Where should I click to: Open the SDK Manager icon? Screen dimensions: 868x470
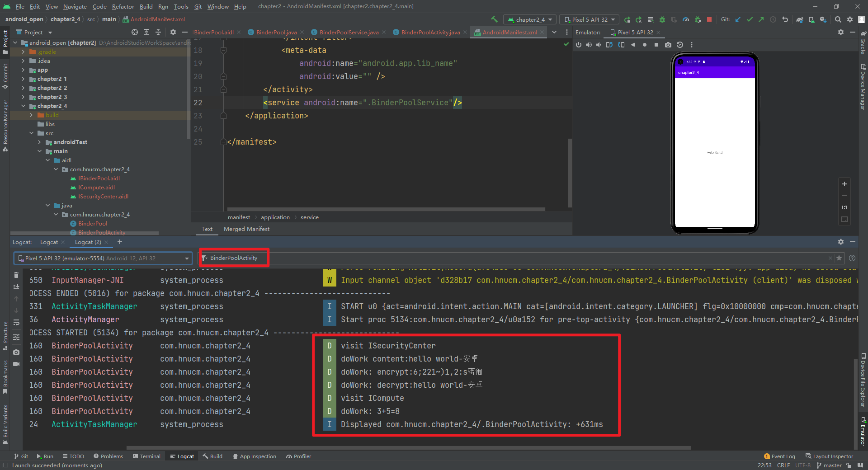tap(823, 19)
